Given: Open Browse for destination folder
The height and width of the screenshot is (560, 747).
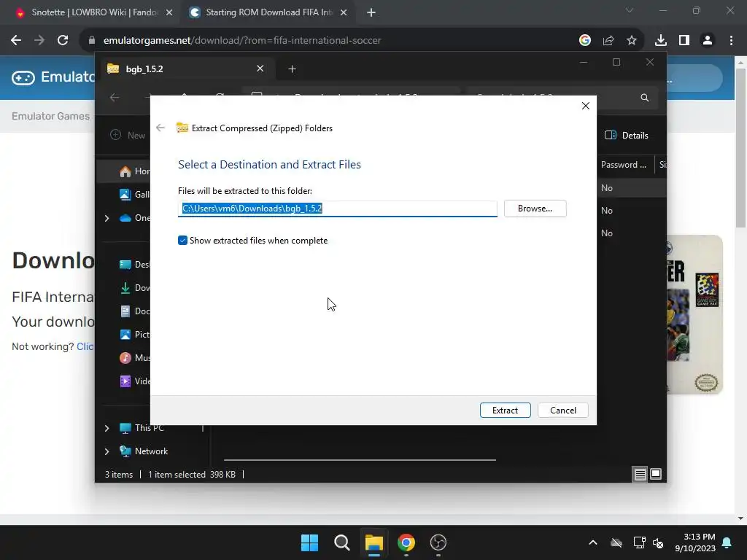Looking at the screenshot, I should point(535,209).
